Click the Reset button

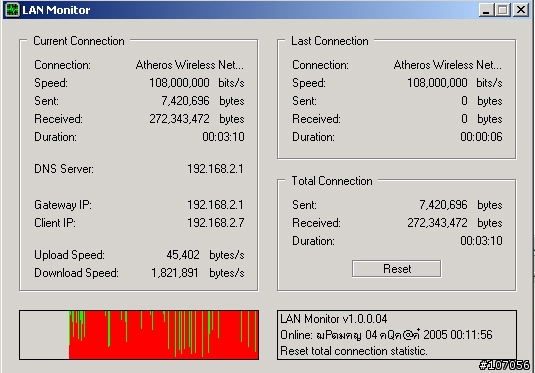396,269
